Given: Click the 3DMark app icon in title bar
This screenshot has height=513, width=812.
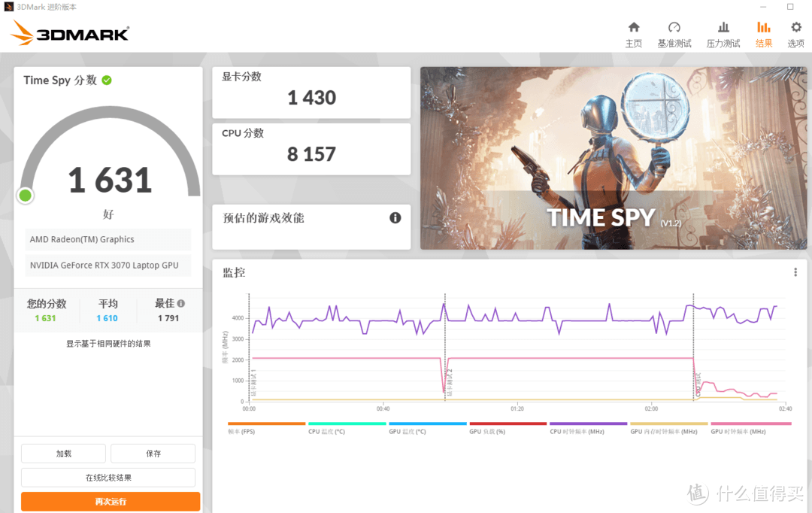Looking at the screenshot, I should [x=8, y=7].
